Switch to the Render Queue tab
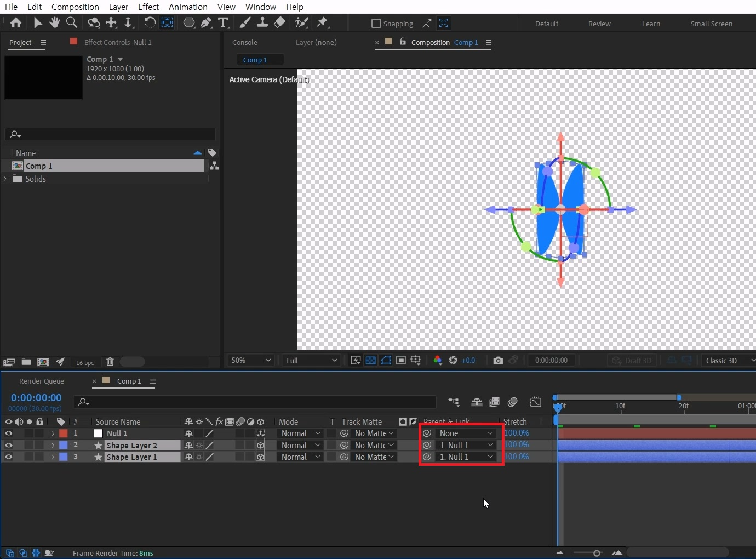 click(42, 381)
